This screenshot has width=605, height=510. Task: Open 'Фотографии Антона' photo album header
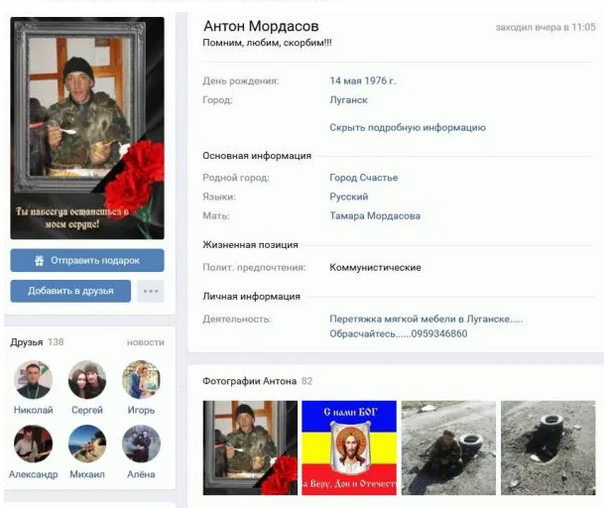(250, 381)
